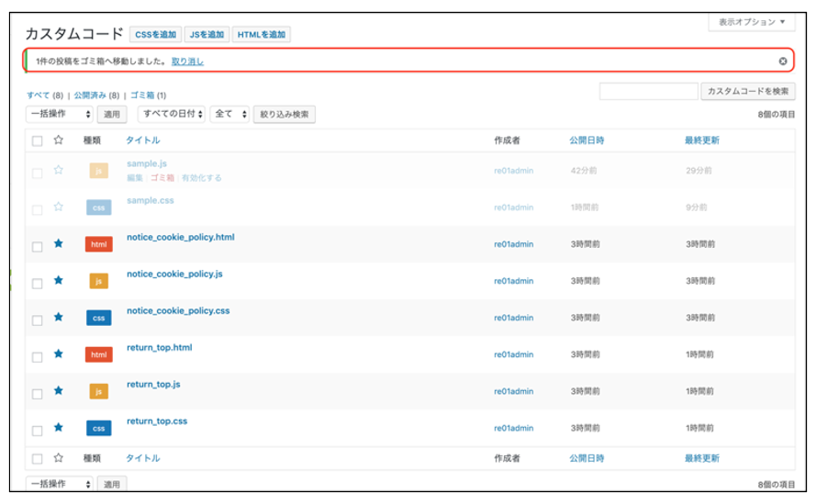Image resolution: width=816 pixels, height=504 pixels.
Task: Show the 公開済み (8) filter view
Action: coord(96,95)
